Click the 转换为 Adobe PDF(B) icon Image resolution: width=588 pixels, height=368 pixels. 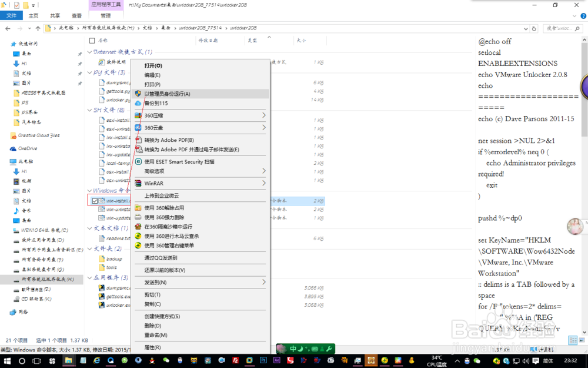[x=138, y=140]
